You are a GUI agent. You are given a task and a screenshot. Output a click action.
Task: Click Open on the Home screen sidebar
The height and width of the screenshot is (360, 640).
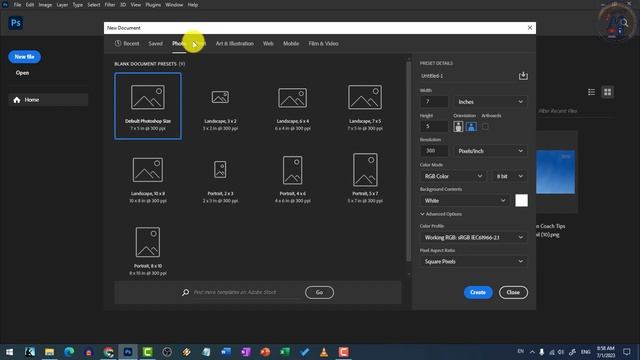pyautogui.click(x=22, y=73)
